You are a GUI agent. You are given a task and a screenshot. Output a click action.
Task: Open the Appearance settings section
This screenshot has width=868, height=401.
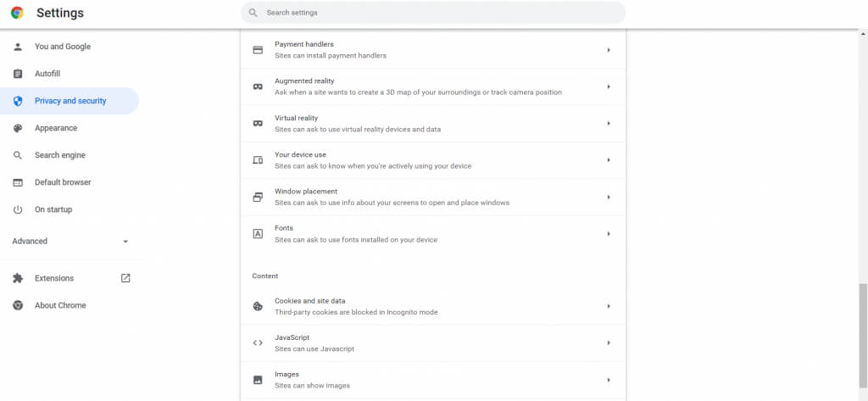[56, 128]
